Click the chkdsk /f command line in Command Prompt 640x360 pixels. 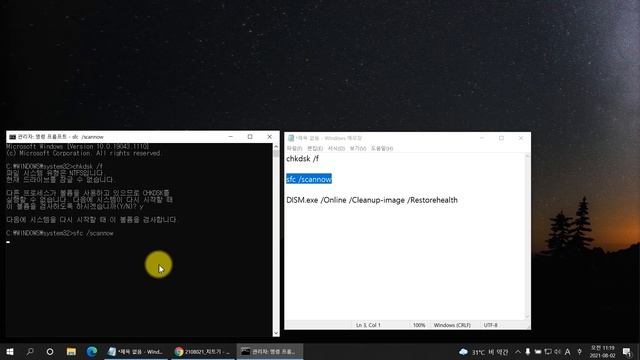coord(54,167)
